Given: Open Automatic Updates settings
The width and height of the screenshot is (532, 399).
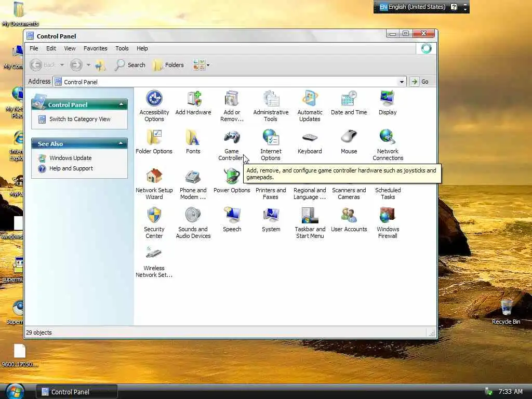Looking at the screenshot, I should (310, 106).
